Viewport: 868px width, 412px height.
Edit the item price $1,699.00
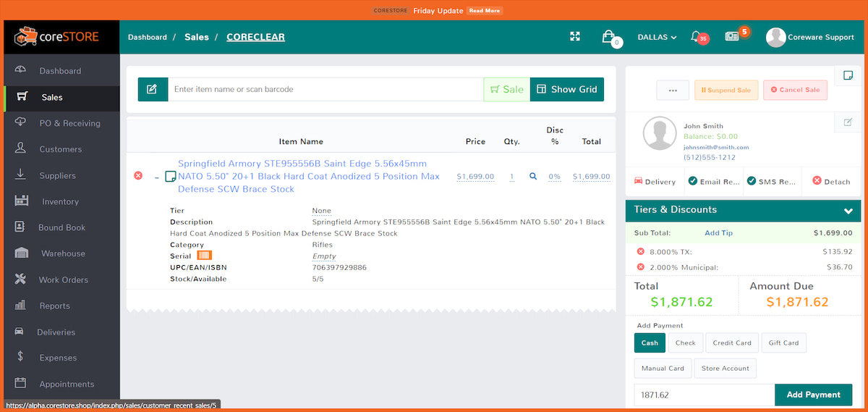475,177
